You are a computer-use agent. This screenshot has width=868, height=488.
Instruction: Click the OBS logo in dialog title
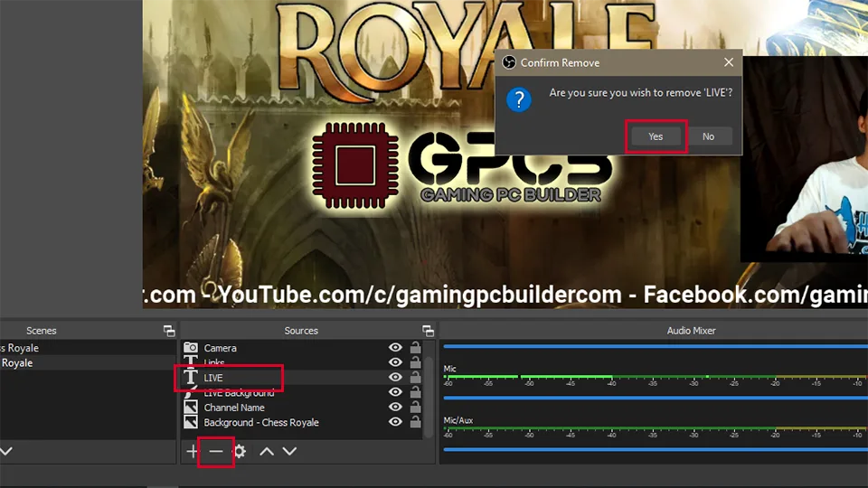tap(509, 62)
